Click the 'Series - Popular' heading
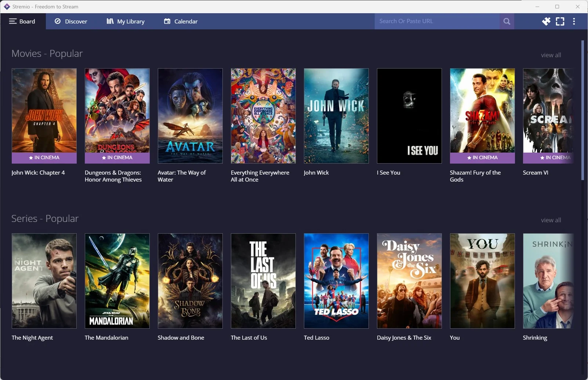Screen dimensions: 588x380 pos(45,219)
